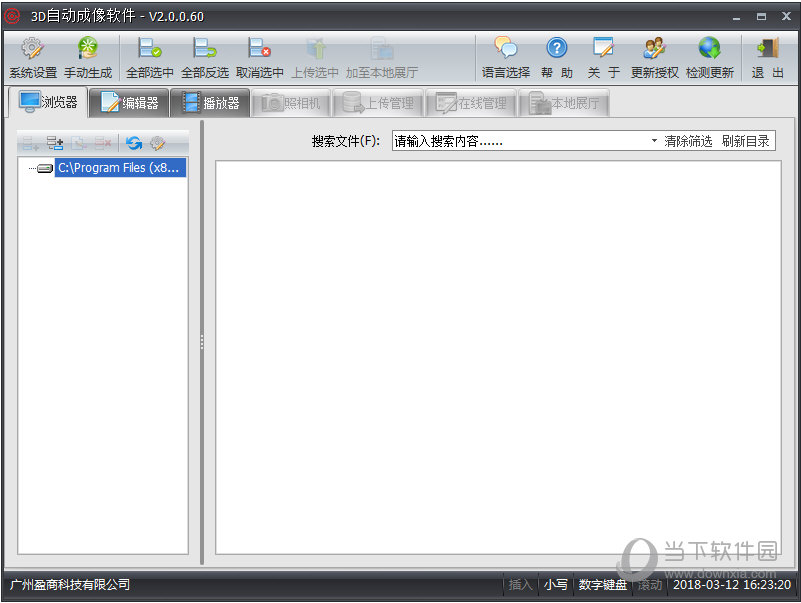The image size is (801, 603).
Task: Switch to the 照相机 camera tab
Action: coord(292,103)
